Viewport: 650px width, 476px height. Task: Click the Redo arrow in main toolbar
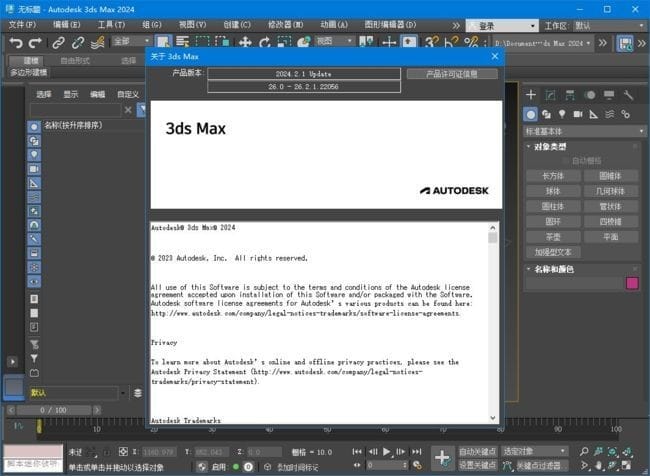[35, 42]
